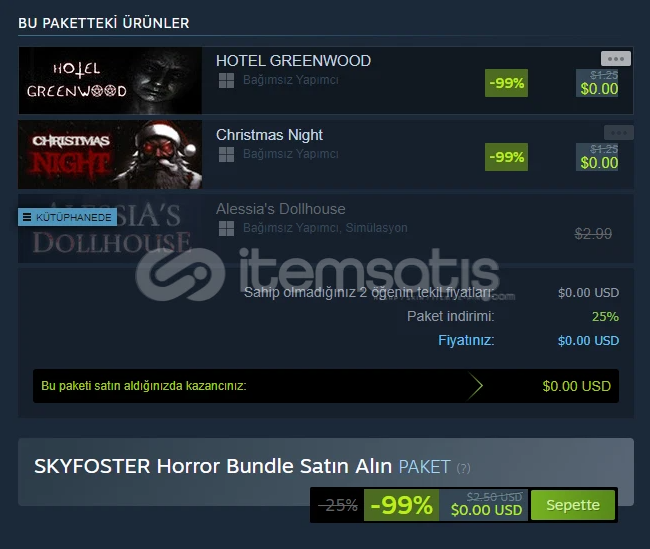Viewport: 650px width, 549px height.
Task: Open the Christmas Night three-dot options menu
Action: 618,133
